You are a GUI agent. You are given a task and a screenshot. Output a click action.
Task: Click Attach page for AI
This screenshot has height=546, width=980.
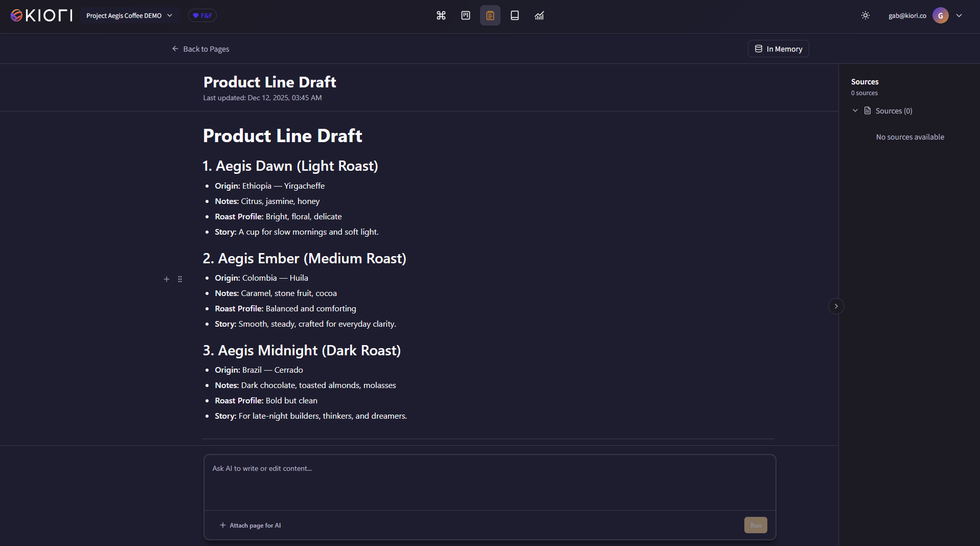(250, 525)
